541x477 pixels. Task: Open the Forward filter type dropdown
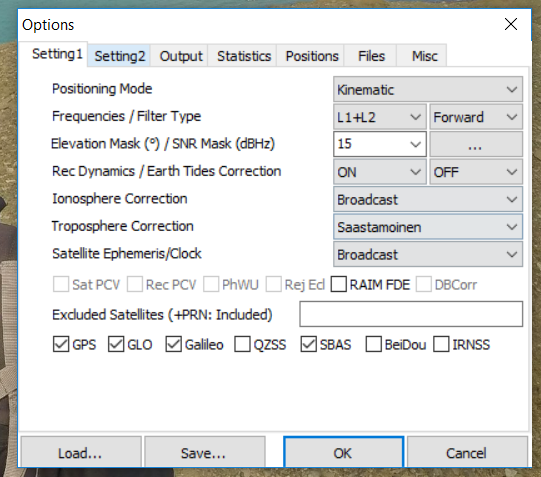click(x=476, y=117)
